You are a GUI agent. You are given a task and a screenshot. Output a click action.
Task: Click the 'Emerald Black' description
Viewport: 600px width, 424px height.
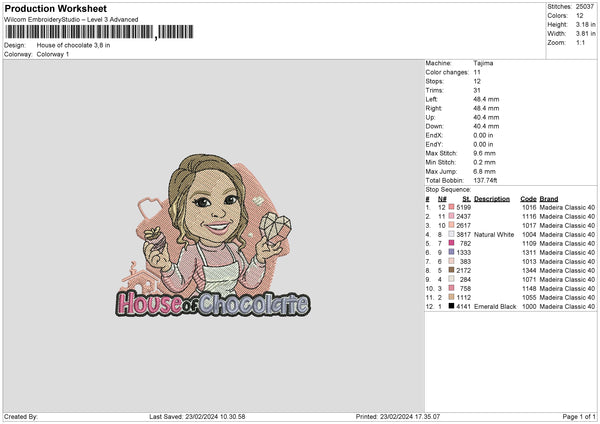click(x=495, y=307)
